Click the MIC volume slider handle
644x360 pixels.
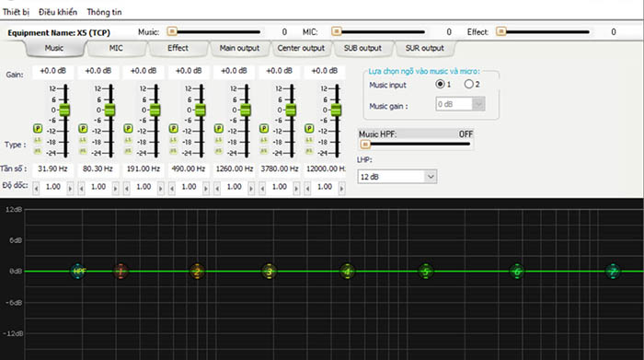click(x=337, y=31)
